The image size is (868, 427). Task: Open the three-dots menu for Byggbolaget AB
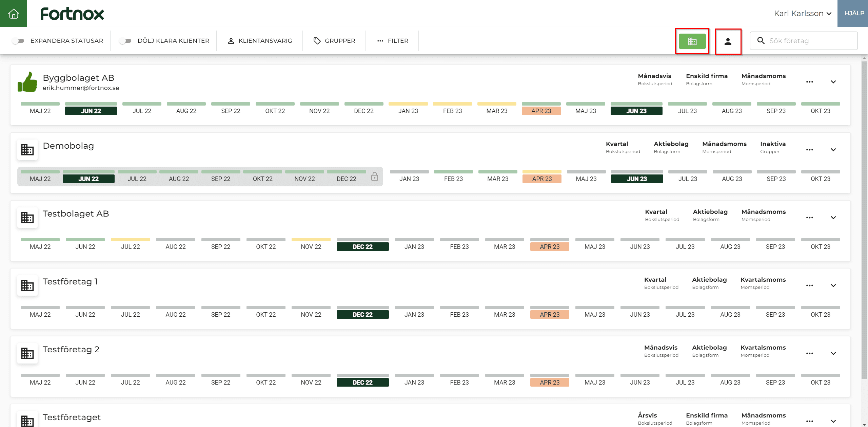810,82
